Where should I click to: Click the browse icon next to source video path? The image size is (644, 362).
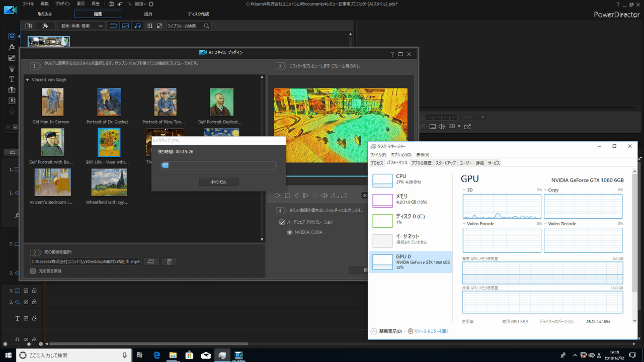(151, 261)
